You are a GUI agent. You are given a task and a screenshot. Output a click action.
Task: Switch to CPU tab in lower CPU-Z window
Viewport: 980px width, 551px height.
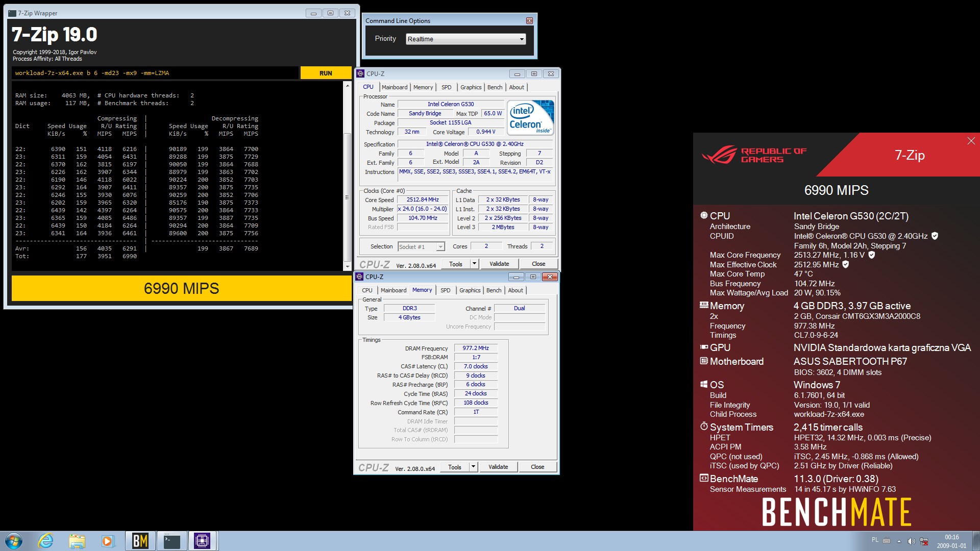pyautogui.click(x=367, y=290)
